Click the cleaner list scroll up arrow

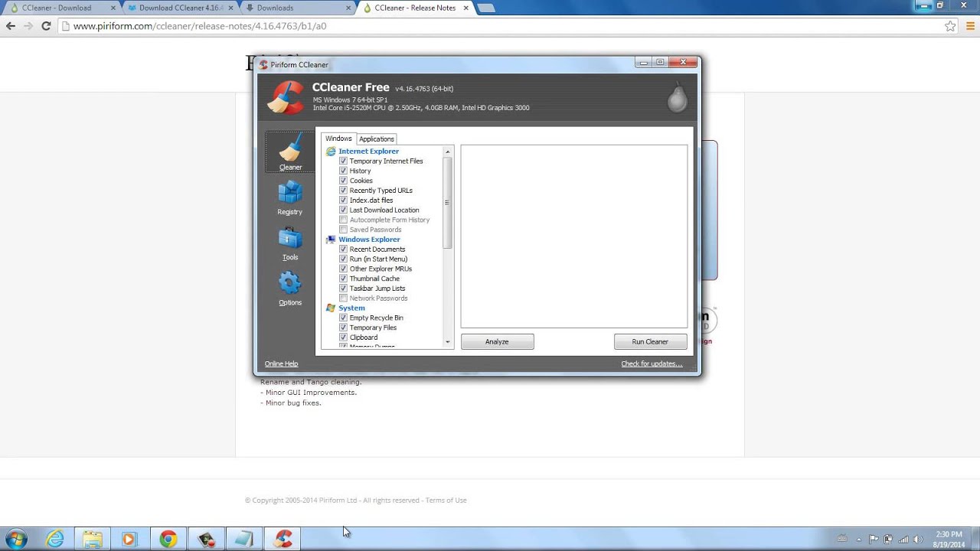pos(447,151)
